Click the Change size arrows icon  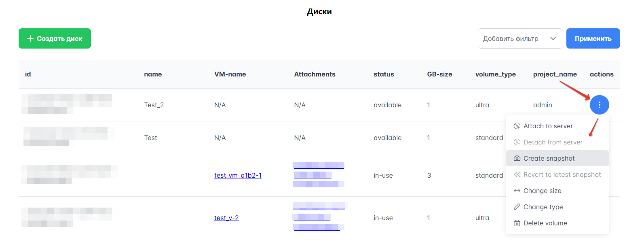[x=517, y=191]
